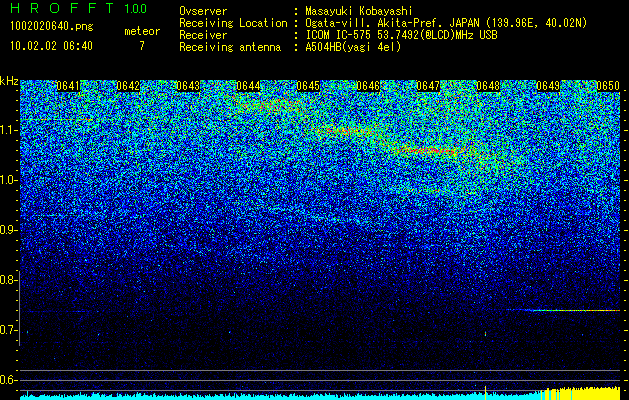Click the meteor count value 7
Image resolution: width=629 pixels, height=400 pixels.
[x=142, y=46]
